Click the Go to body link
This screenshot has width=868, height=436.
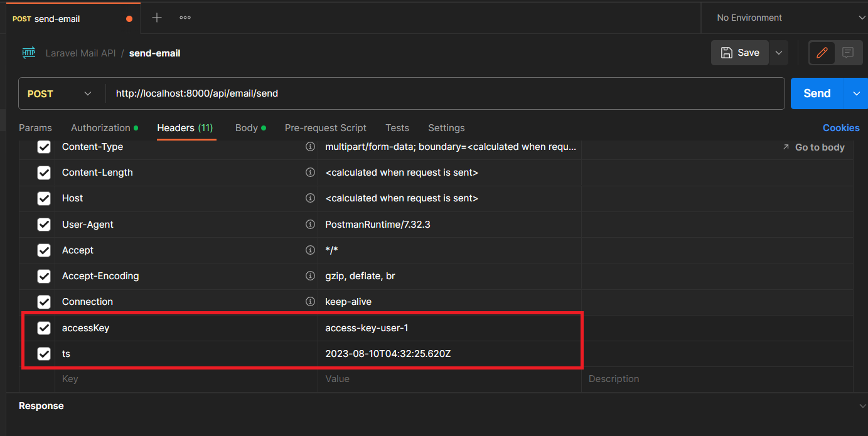point(813,147)
